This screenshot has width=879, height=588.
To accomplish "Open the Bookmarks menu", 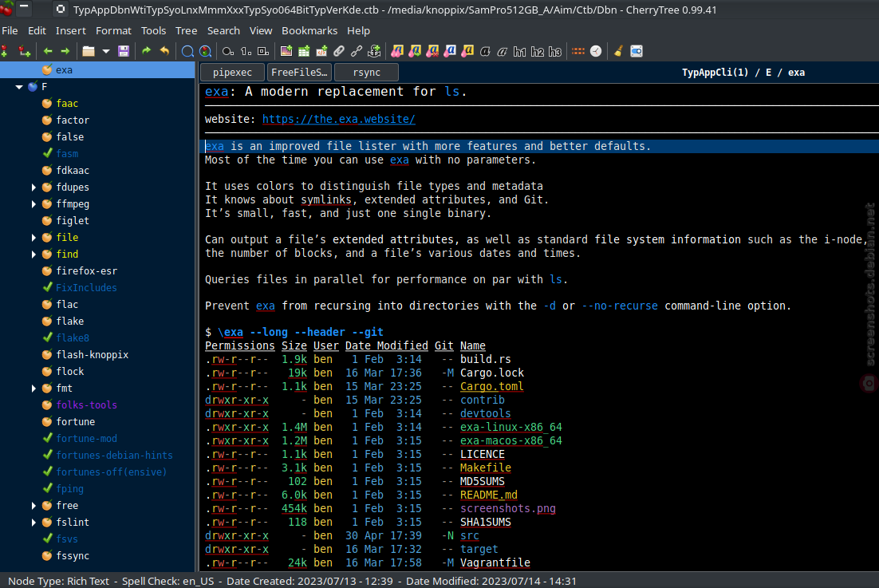I will (309, 31).
